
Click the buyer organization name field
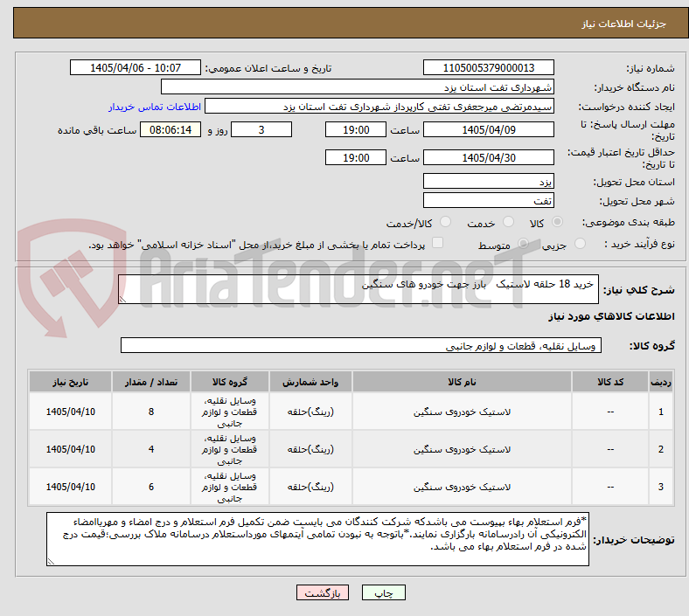coord(358,87)
